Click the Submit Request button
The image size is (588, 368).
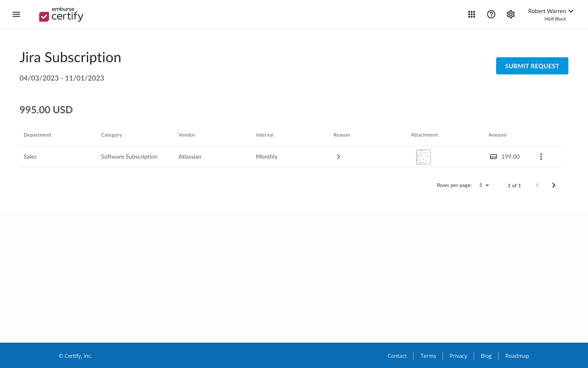coord(532,66)
